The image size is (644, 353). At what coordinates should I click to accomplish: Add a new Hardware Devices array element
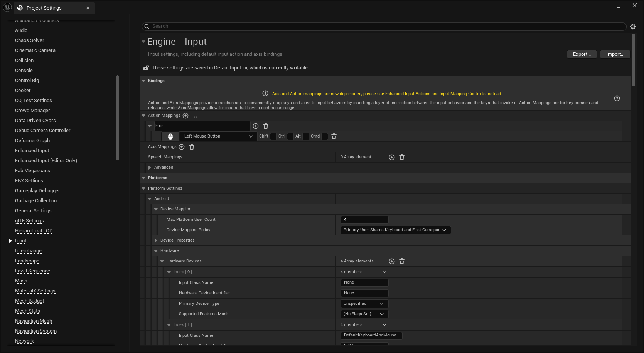pos(391,261)
